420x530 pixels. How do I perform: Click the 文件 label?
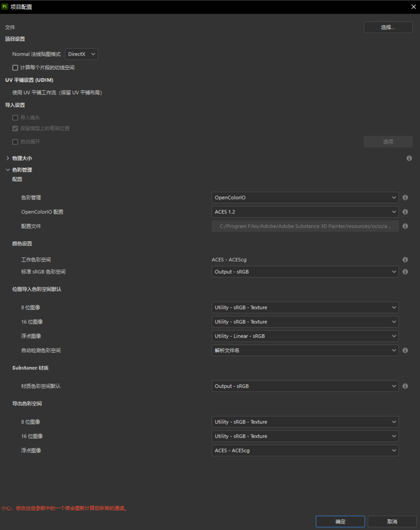(10, 27)
